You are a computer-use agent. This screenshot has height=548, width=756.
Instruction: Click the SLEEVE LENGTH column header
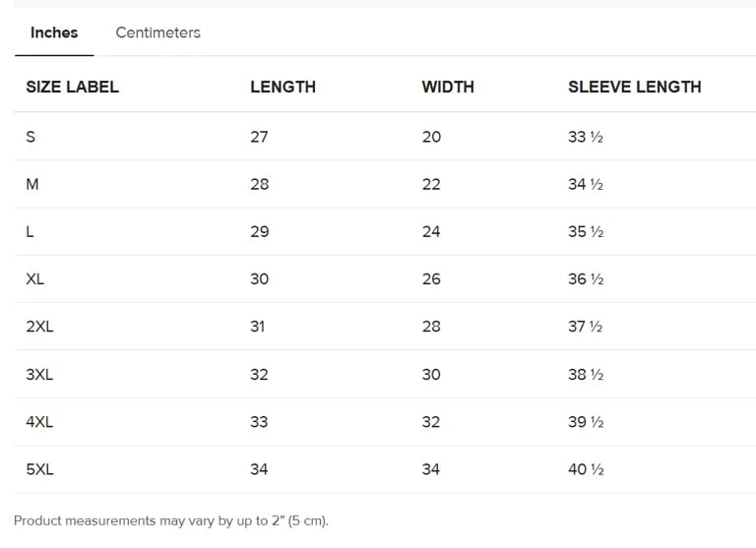pyautogui.click(x=634, y=87)
